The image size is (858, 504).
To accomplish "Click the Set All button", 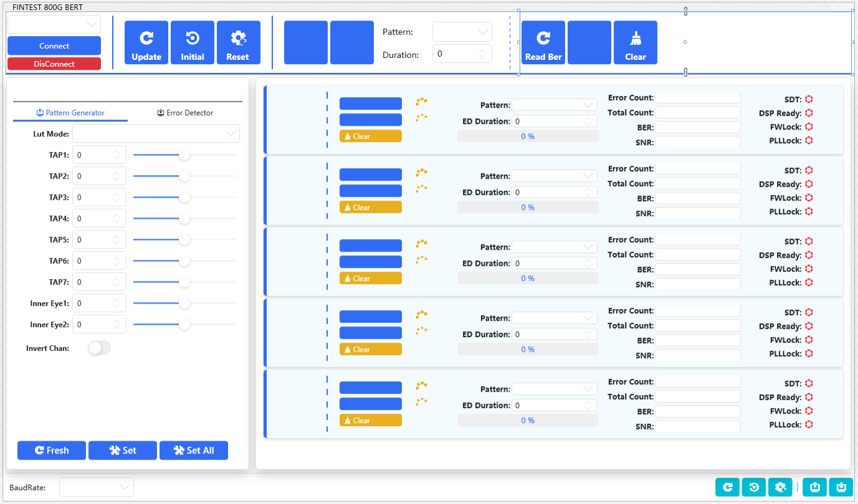I will click(193, 450).
